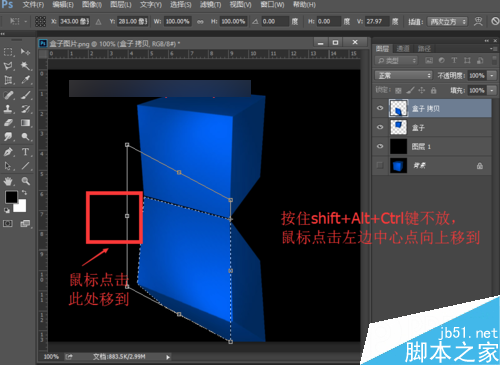
Task: Expand the status bar info arrow
Action: pyautogui.click(x=168, y=357)
